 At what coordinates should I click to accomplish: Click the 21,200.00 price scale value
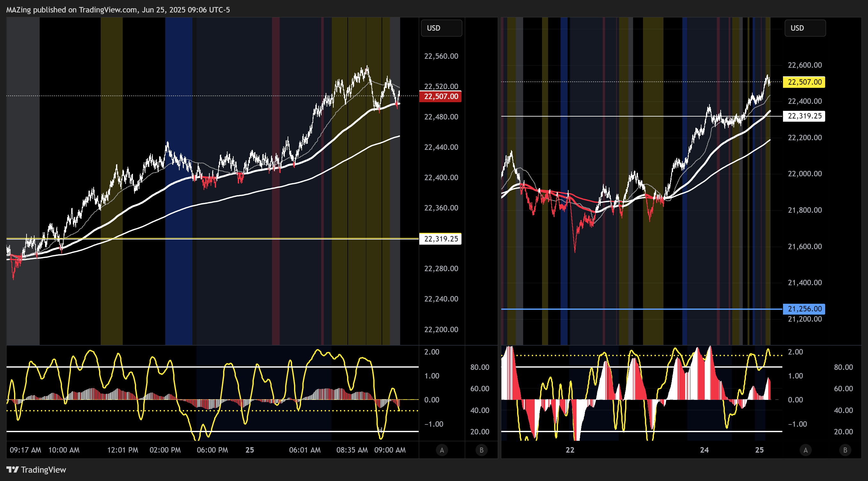(x=805, y=319)
